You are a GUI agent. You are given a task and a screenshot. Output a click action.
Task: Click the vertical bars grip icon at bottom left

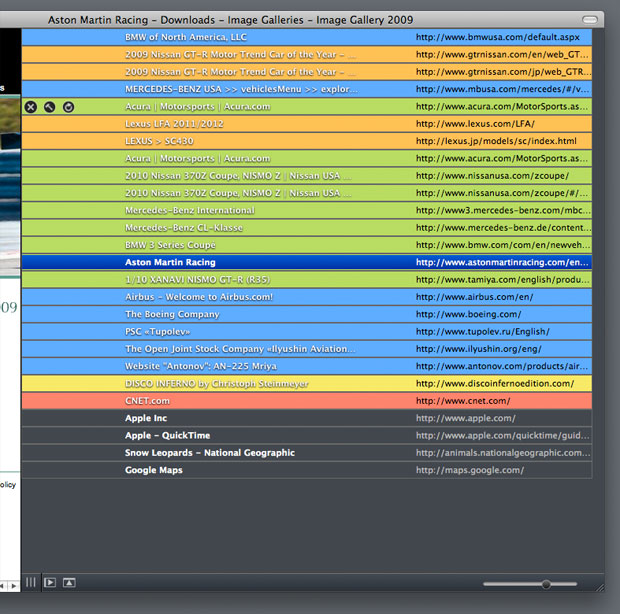[31, 582]
